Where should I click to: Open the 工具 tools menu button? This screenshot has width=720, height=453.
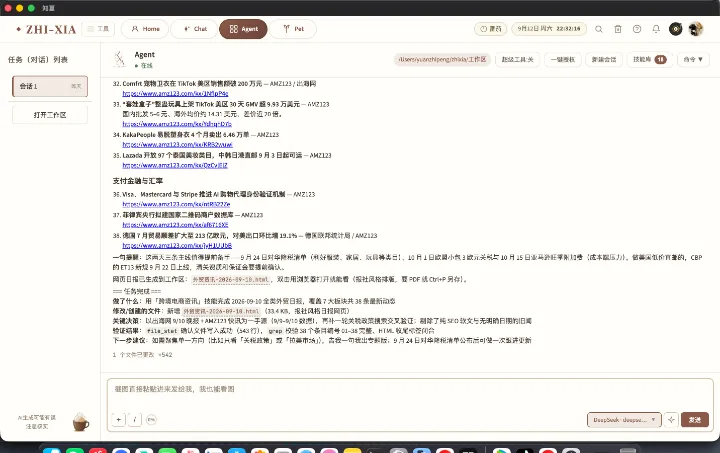click(98, 29)
